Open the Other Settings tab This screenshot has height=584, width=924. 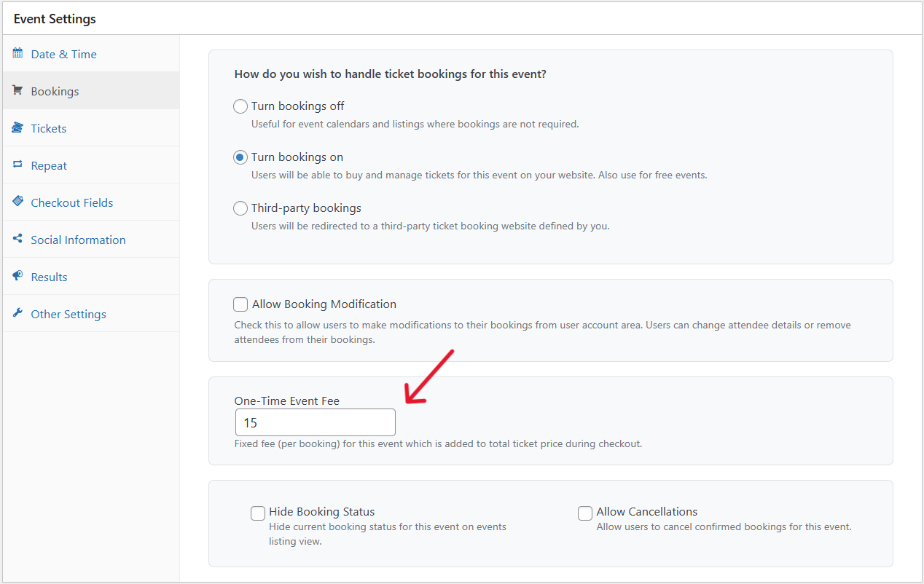[x=68, y=315]
